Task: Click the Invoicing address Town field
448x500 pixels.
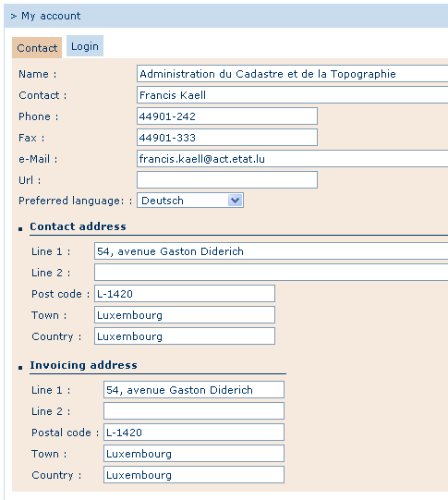Action: (194, 454)
